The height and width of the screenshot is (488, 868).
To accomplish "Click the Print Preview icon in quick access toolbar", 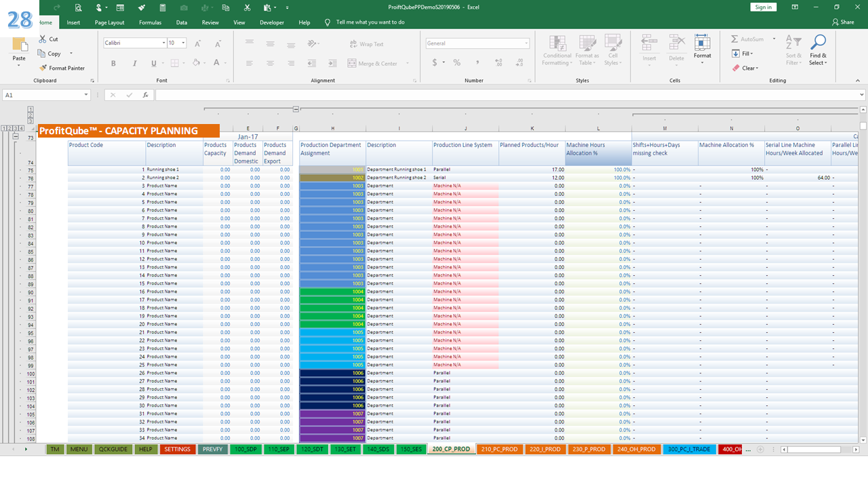I will 79,7.
